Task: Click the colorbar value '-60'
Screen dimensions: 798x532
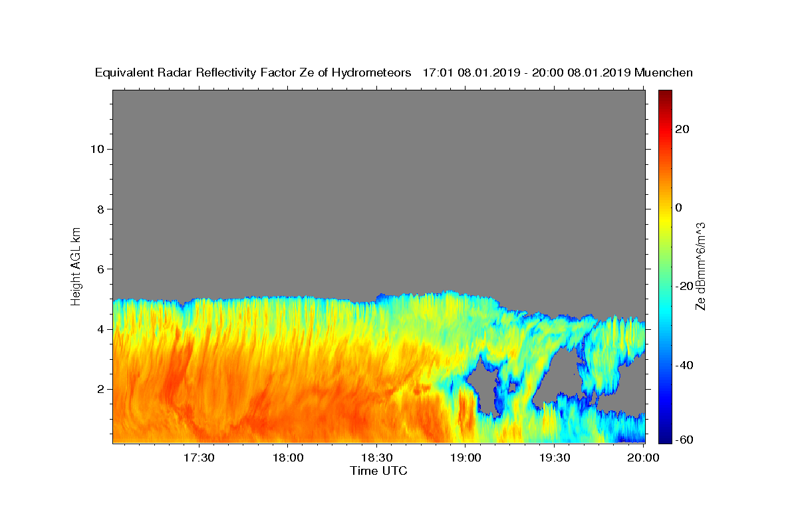Action: click(683, 439)
